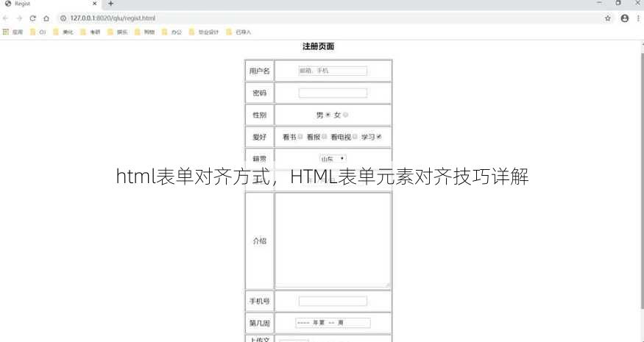This screenshot has width=644, height=342.
Task: Open the 籍贯 dropdown showing 山东
Action: pos(333,158)
